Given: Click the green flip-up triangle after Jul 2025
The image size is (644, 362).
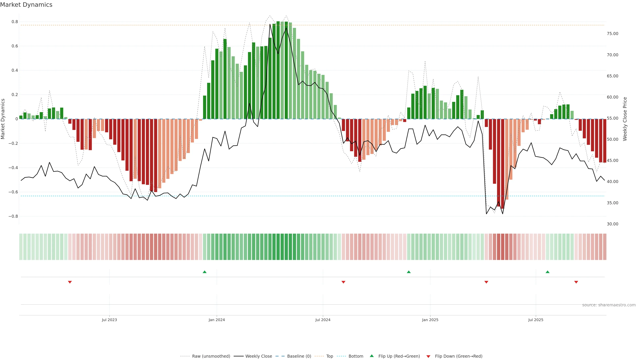Looking at the screenshot, I should [x=548, y=272].
